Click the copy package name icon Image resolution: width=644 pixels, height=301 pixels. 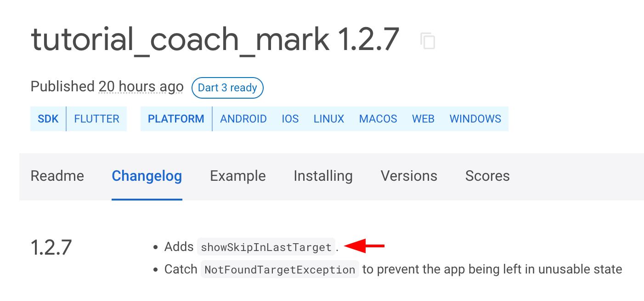pos(428,41)
